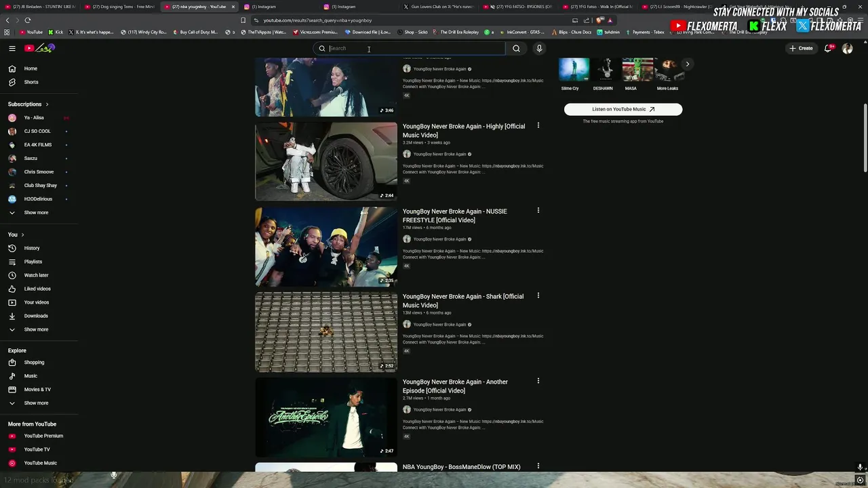
Task: Click the magnifier search button
Action: 516,48
